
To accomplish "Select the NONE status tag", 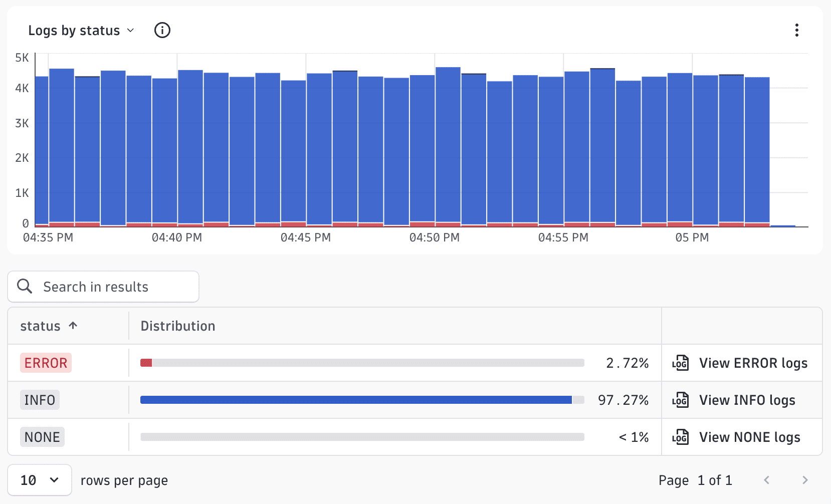I will (x=42, y=437).
